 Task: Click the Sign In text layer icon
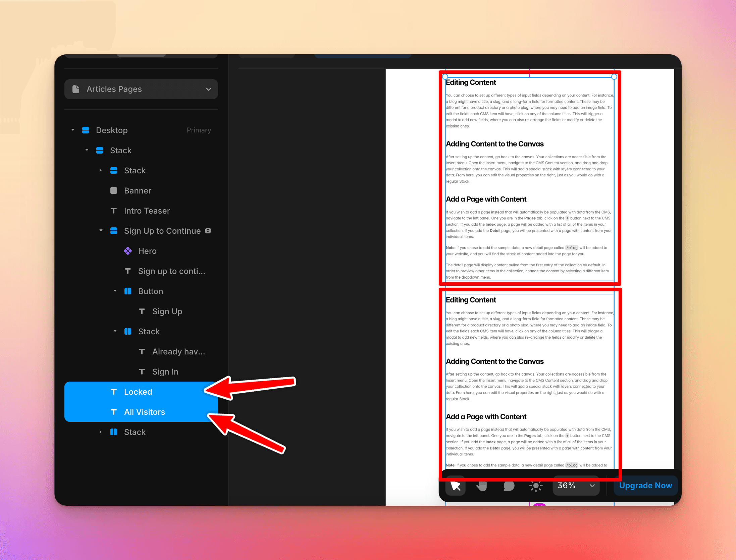(142, 372)
